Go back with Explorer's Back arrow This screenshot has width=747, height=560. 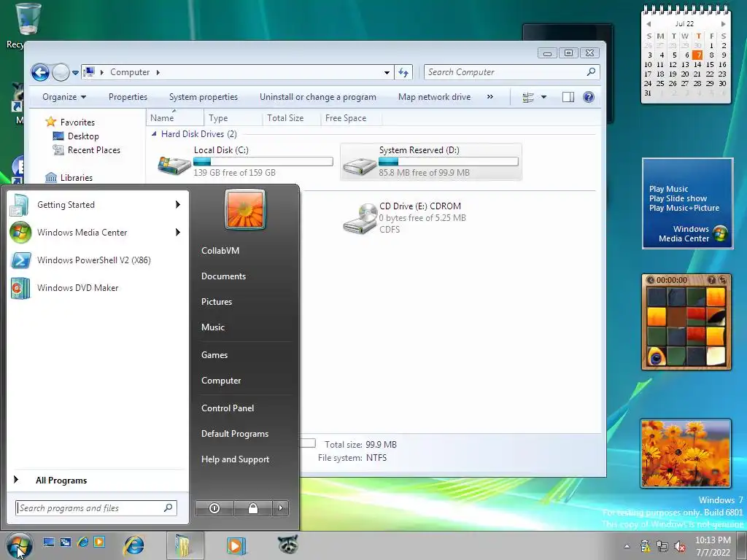pyautogui.click(x=41, y=73)
